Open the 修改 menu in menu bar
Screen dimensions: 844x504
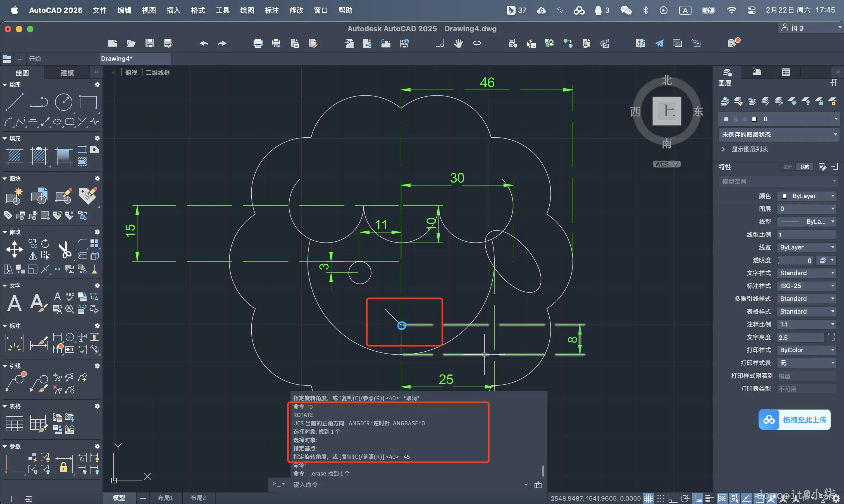click(296, 10)
